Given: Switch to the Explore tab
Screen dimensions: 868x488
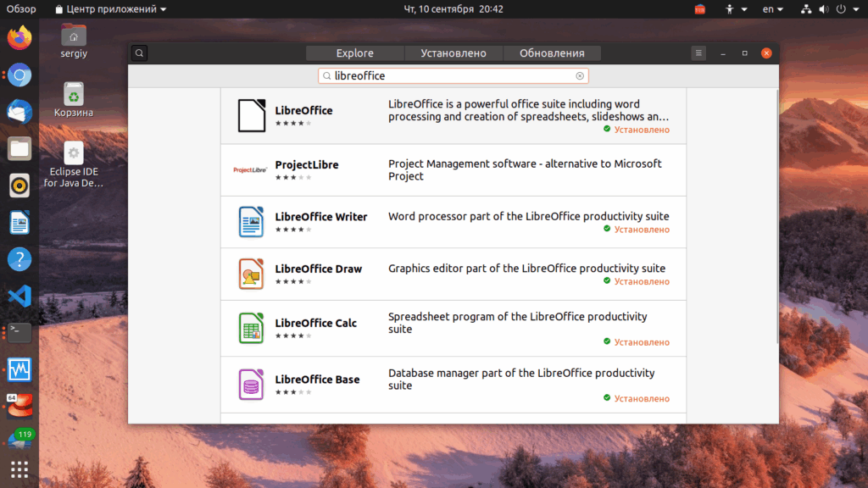Looking at the screenshot, I should pos(355,53).
